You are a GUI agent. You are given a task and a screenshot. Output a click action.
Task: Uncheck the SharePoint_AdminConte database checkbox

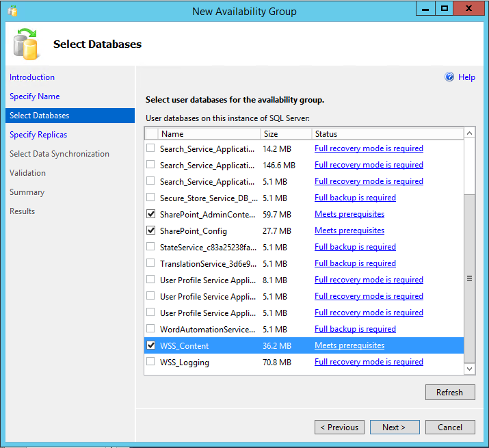tap(150, 214)
